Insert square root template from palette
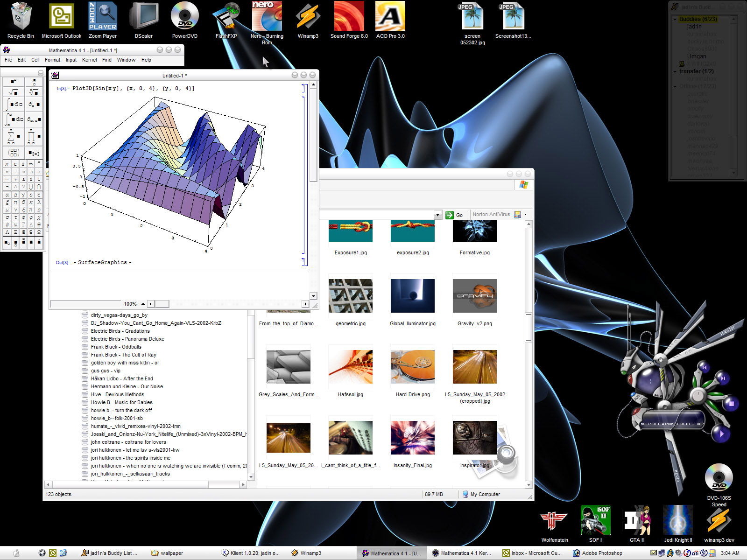The height and width of the screenshot is (560, 747). 13,92
